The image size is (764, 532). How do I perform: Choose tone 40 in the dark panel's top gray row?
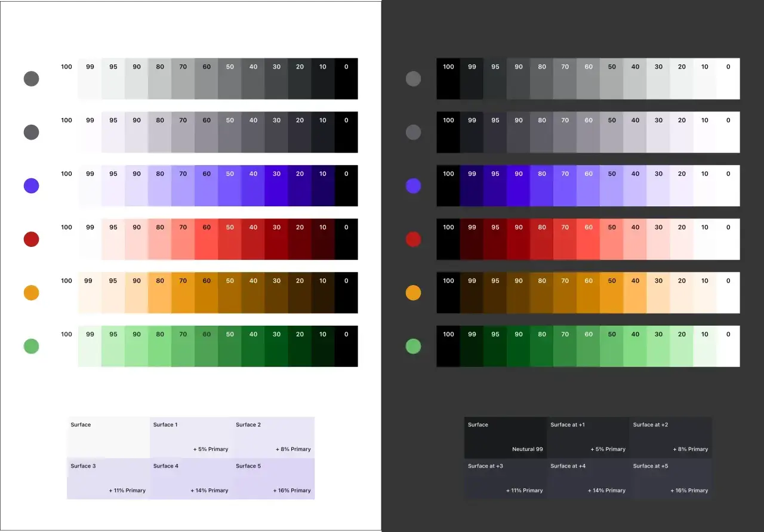tap(635, 79)
